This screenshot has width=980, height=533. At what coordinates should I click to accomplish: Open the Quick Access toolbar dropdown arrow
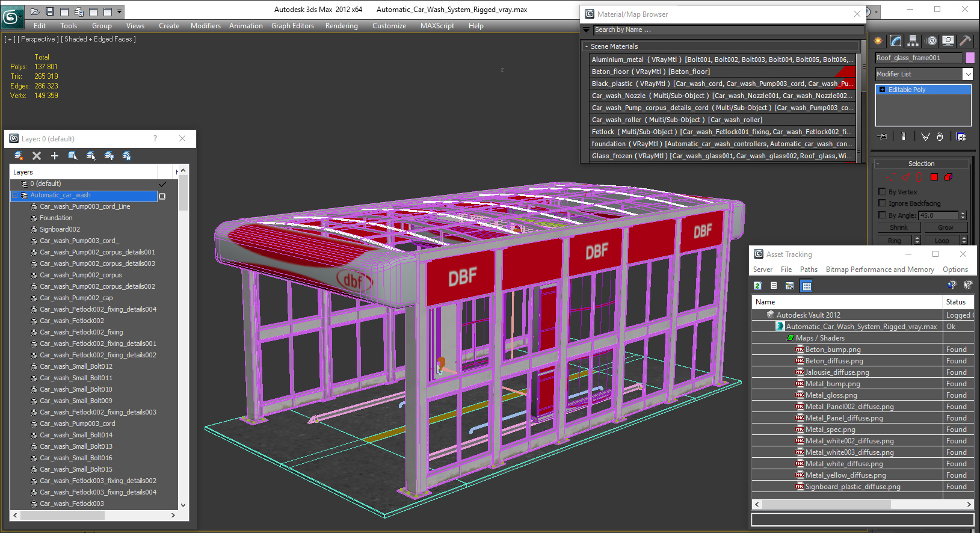[x=120, y=11]
